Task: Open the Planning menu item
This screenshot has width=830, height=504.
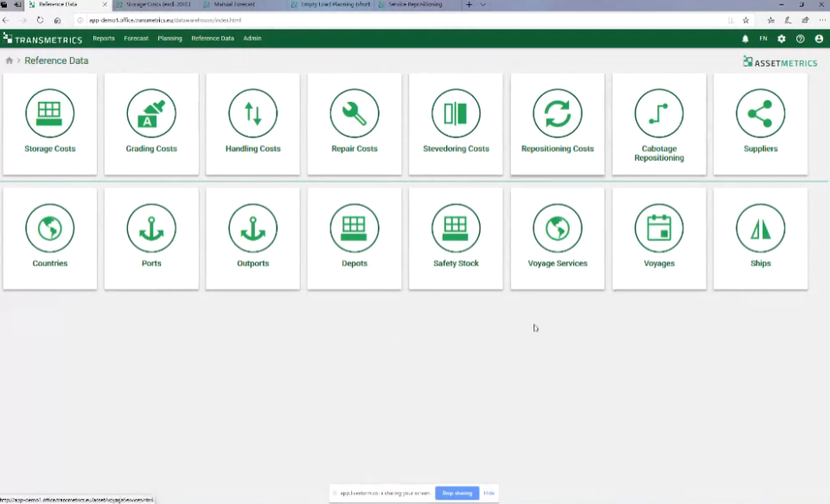Action: 169,38
